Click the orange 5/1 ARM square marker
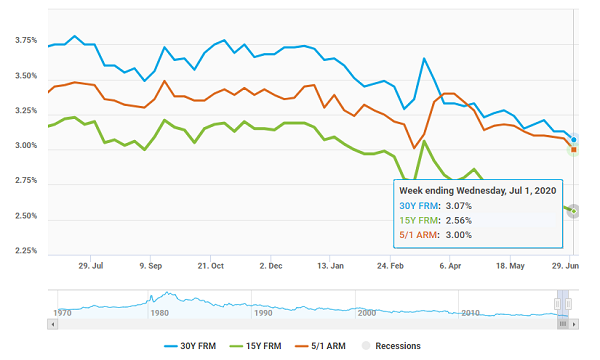 click(x=574, y=150)
